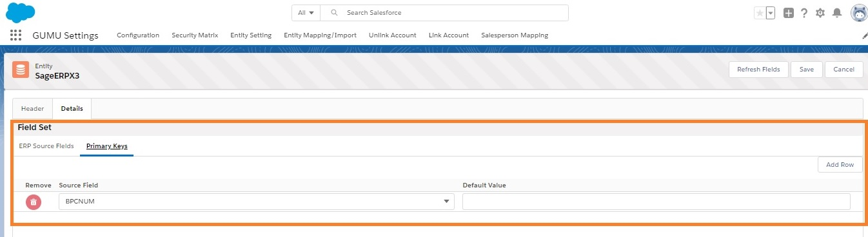Open the Entity Mapping/Import tab
Screen dimensions: 868x237
[320, 35]
